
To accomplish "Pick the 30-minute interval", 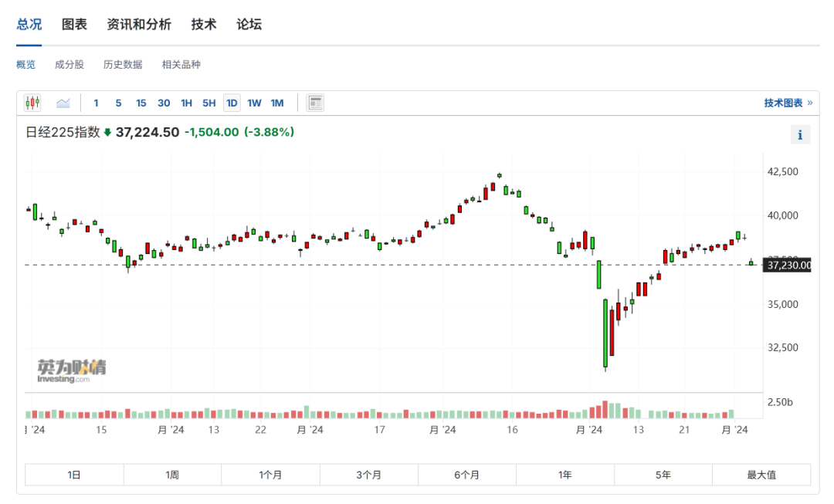I will 164,103.
